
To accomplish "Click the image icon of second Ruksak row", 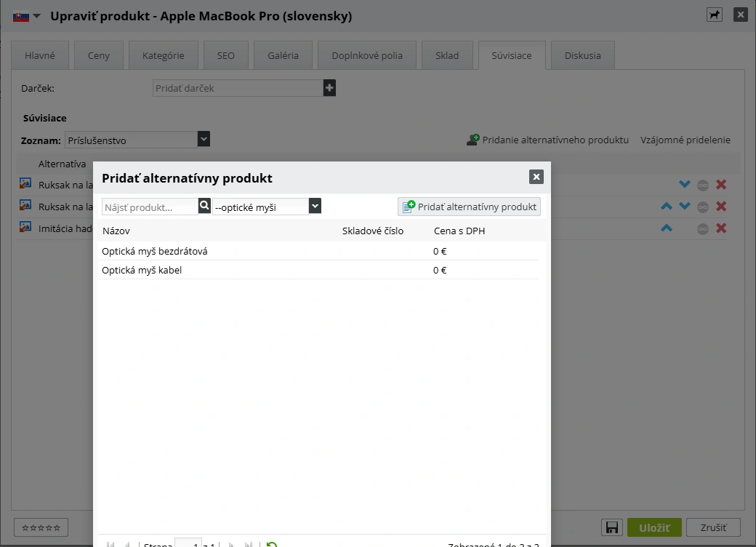I will (25, 205).
